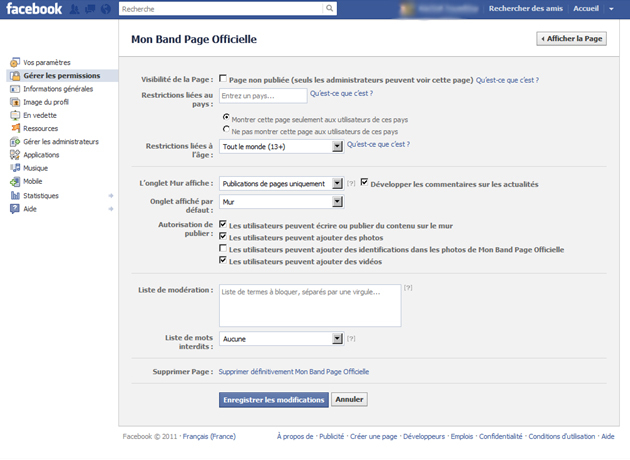Click the help mark beside moderation list
Screen dimensions: 630x460
pyautogui.click(x=408, y=287)
